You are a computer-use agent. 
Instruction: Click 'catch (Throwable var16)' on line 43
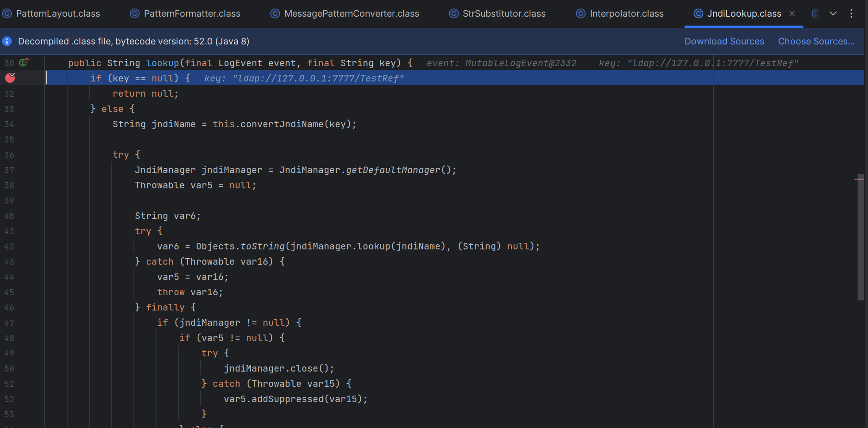pyautogui.click(x=210, y=261)
